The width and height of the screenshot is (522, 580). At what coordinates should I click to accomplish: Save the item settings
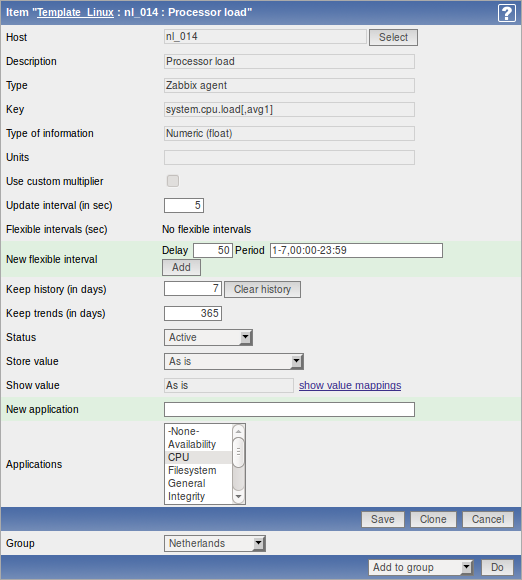click(x=383, y=519)
